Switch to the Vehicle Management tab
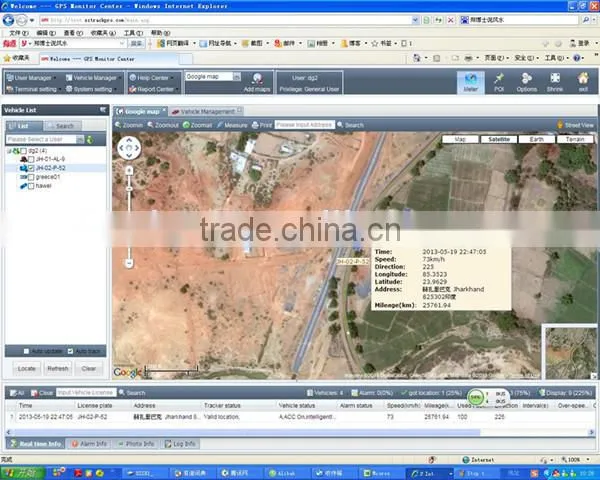This screenshot has width=600, height=480. point(207,111)
